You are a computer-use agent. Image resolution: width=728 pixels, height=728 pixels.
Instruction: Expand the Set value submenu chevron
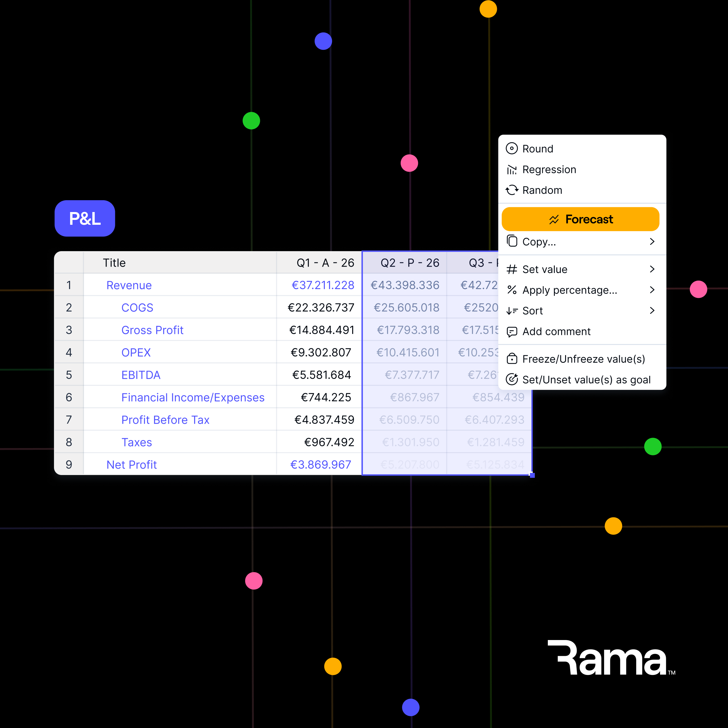click(652, 269)
